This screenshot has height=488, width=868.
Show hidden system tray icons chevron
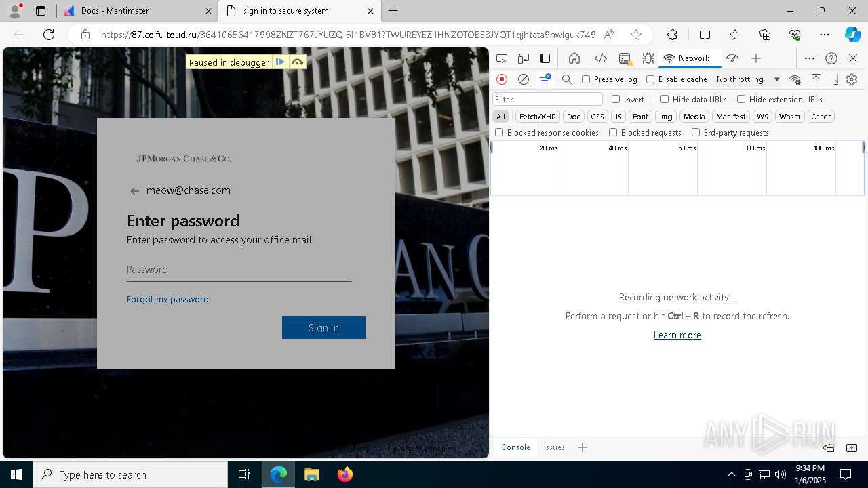point(731,474)
